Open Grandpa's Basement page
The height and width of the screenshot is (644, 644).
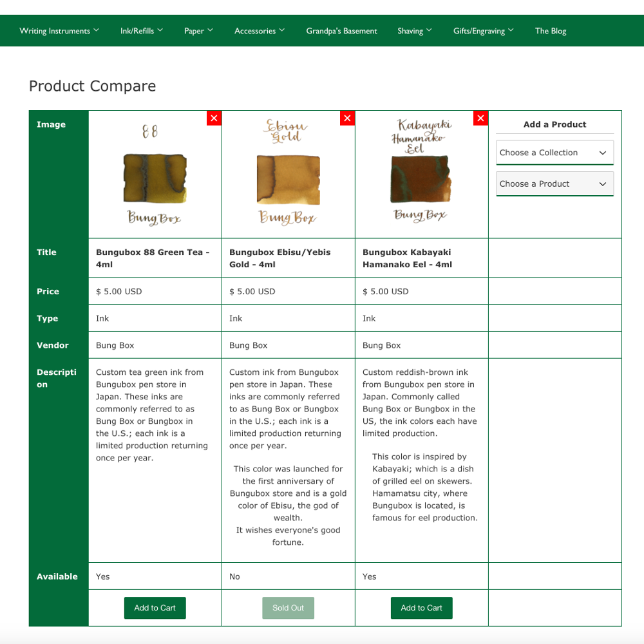click(x=341, y=31)
